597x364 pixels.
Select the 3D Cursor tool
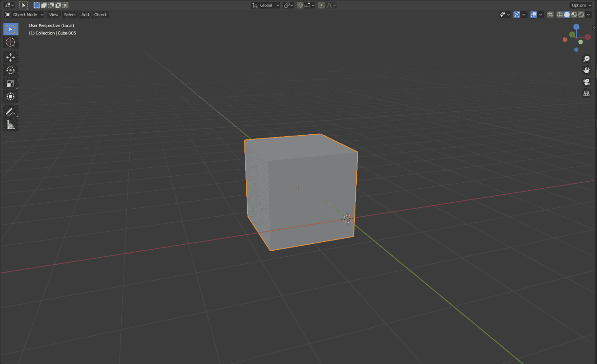click(10, 42)
